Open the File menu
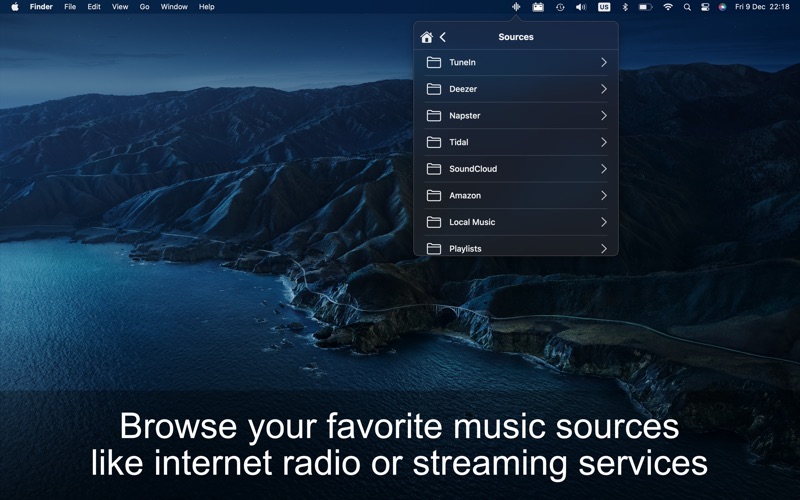This screenshot has width=800, height=500. click(x=70, y=7)
